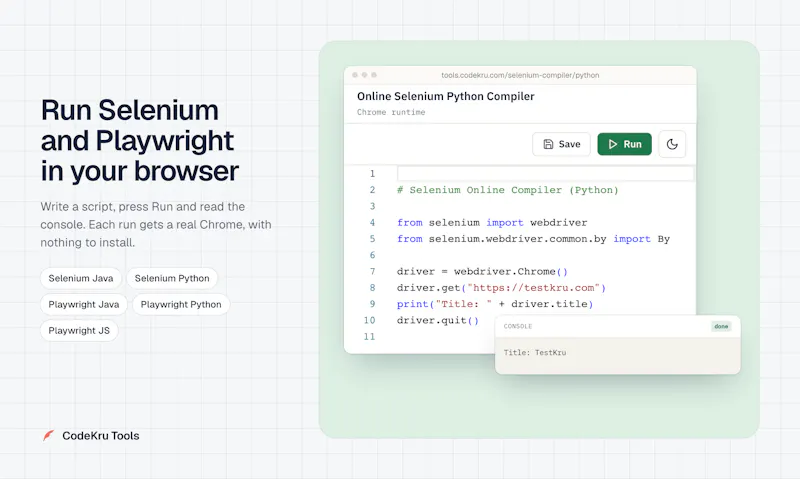This screenshot has height=479, width=800.
Task: Click the Chrome runtime label
Action: click(x=391, y=112)
